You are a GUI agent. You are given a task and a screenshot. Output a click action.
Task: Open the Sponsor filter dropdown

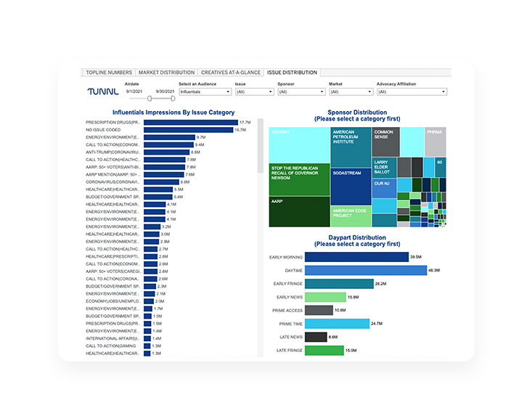(x=301, y=91)
